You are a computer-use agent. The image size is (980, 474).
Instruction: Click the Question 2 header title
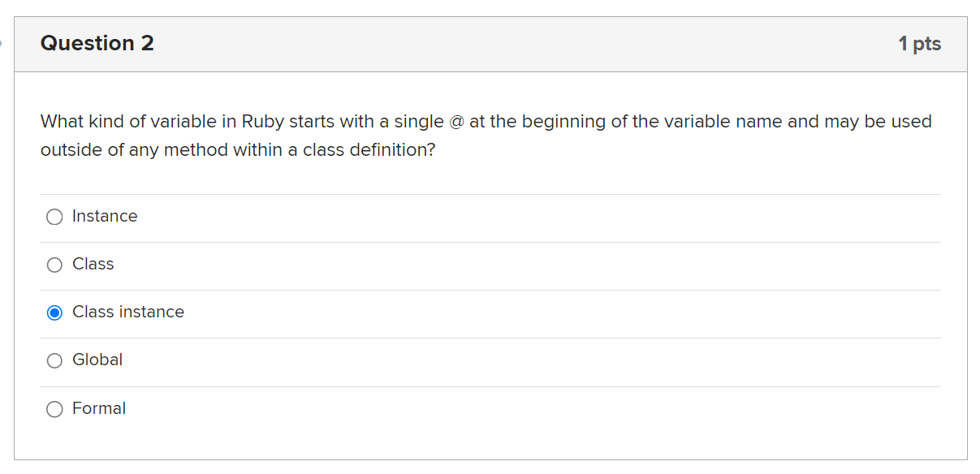click(x=97, y=43)
